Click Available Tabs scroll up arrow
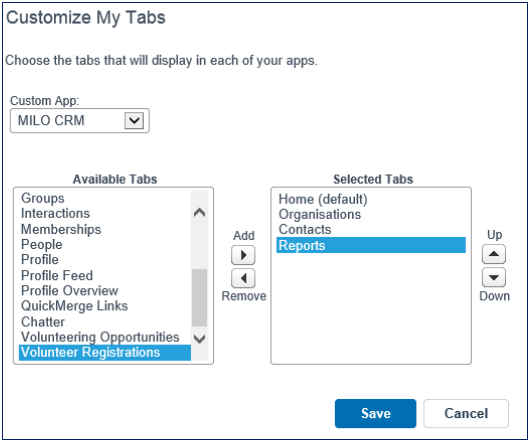Viewport: 530px width, 443px height. 200,213
